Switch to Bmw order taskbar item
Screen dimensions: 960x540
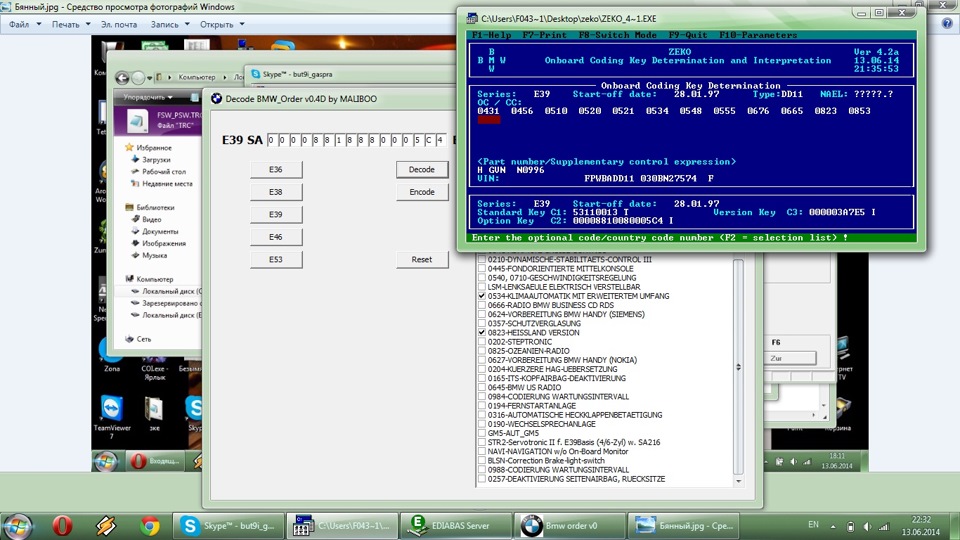pos(570,525)
